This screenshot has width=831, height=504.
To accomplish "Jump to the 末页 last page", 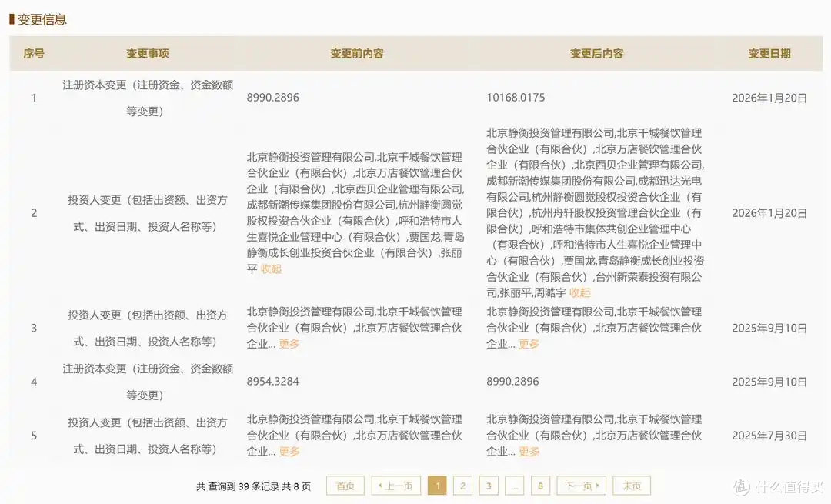I will pos(631,486).
